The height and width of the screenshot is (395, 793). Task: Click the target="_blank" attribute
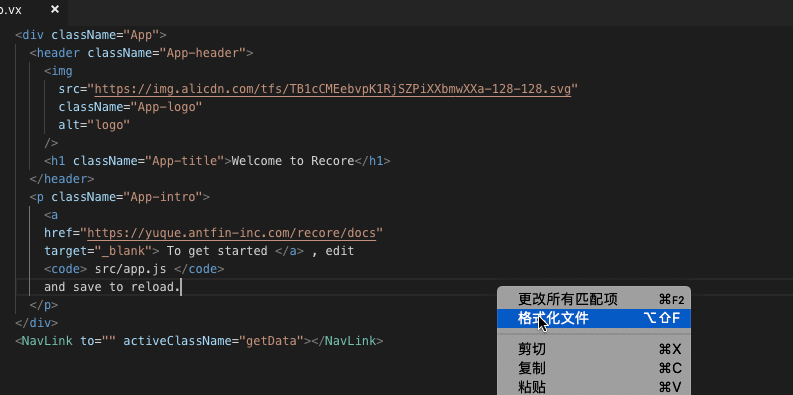click(x=98, y=251)
